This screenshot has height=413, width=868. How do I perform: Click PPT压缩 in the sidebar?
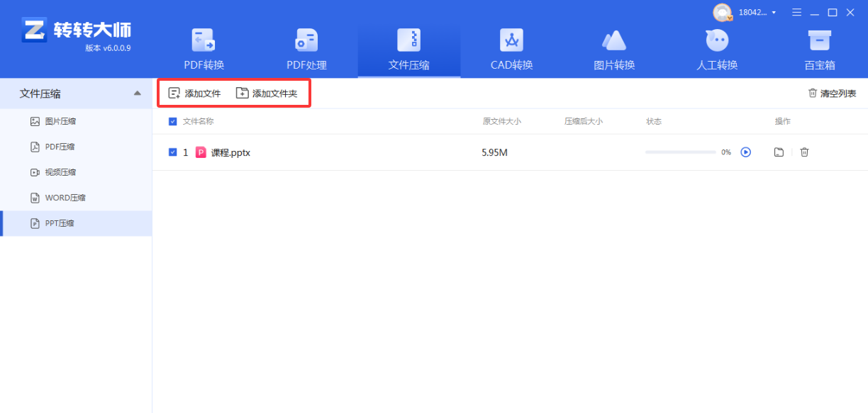76,223
